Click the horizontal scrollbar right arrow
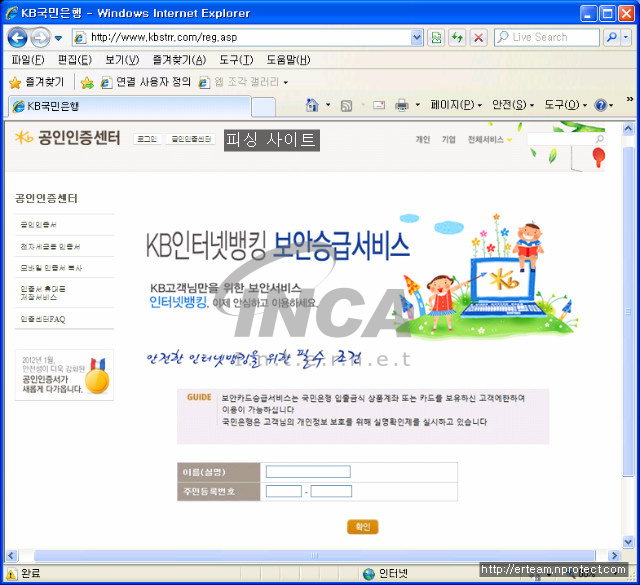Screen dimensions: 640x585 coord(613,555)
